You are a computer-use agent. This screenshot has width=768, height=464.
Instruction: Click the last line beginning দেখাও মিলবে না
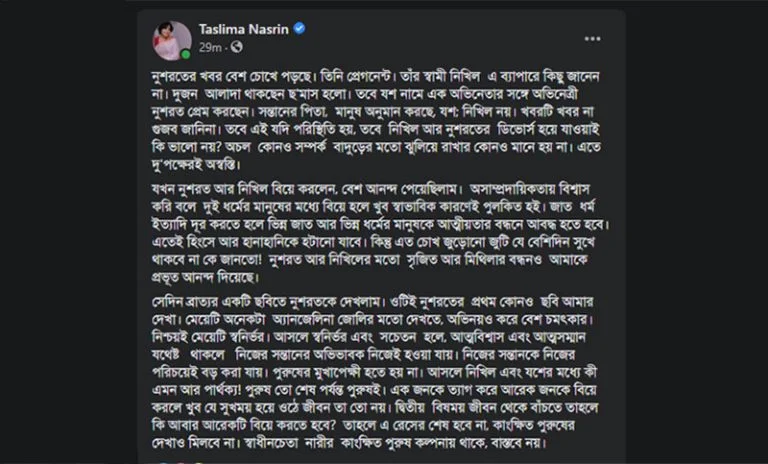348,443
